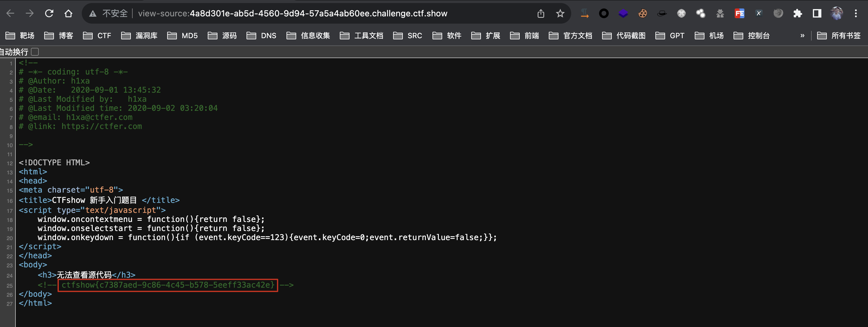Open the purple diamond extension icon

coord(623,13)
